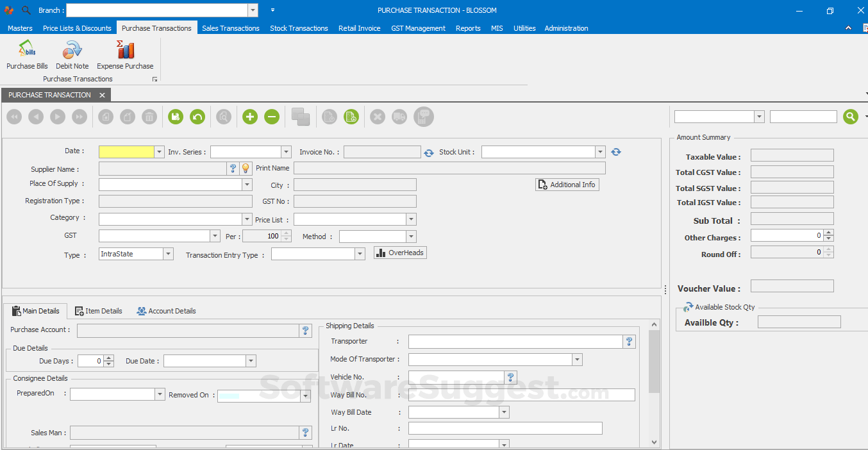
Task: Expand the Stock Unit dropdown
Action: point(600,152)
